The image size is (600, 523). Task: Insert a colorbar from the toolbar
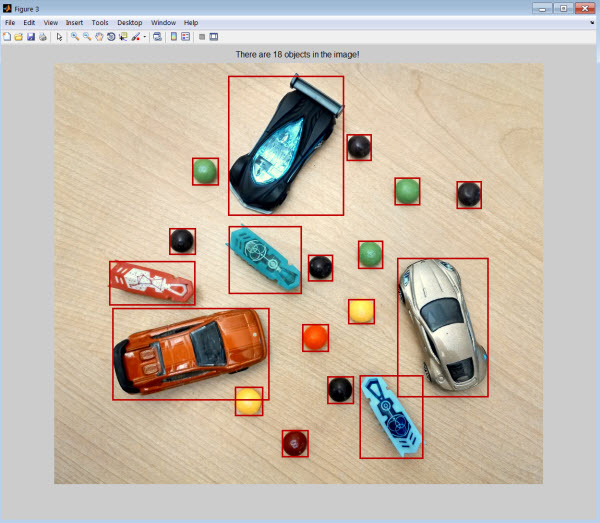pyautogui.click(x=174, y=37)
